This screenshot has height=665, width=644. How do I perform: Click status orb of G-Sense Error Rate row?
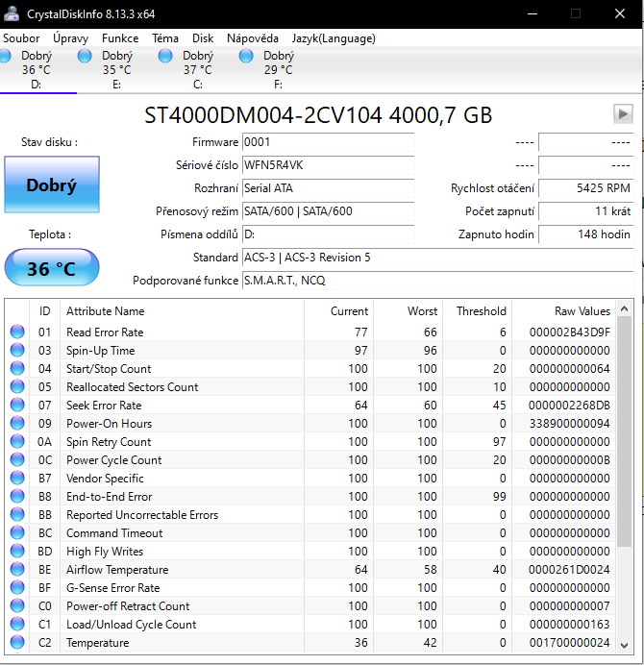click(x=17, y=587)
